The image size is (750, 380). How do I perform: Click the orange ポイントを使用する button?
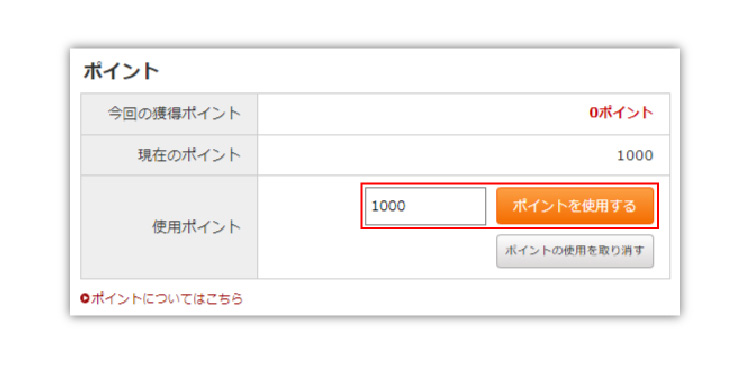pyautogui.click(x=574, y=206)
